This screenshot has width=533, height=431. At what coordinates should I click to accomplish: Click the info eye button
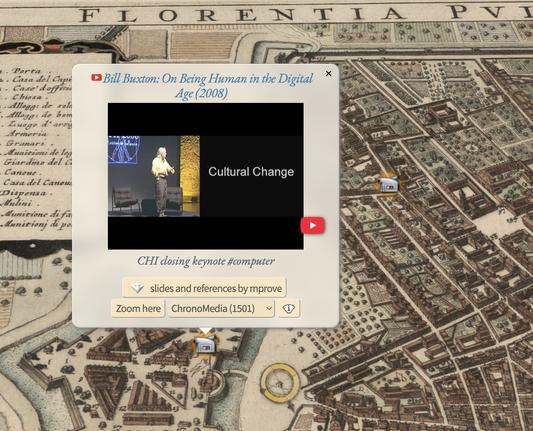[x=289, y=309]
